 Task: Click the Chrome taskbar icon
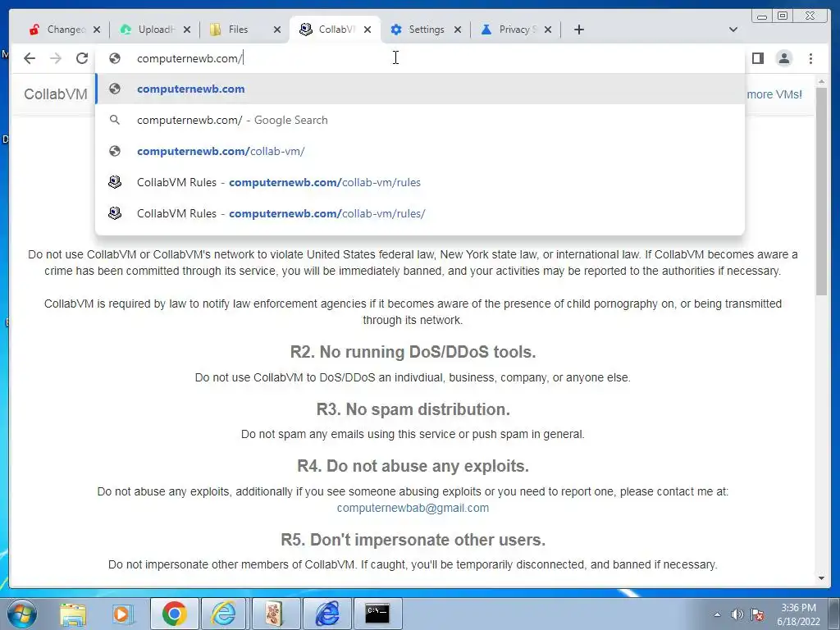(x=174, y=614)
